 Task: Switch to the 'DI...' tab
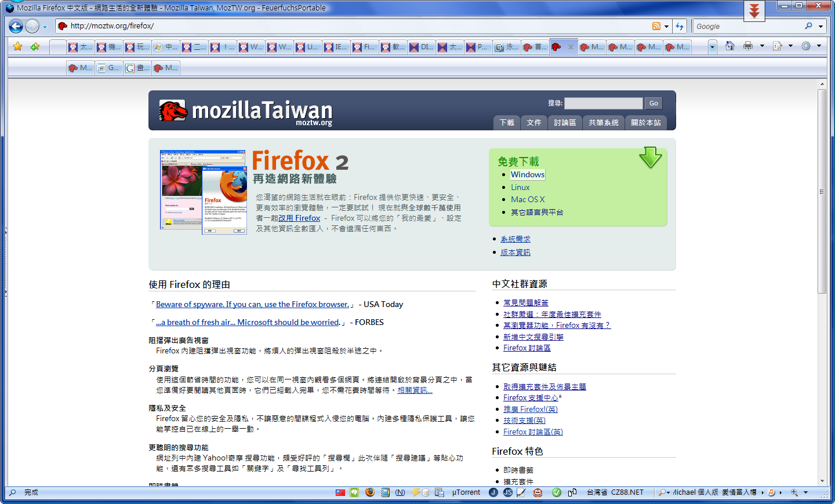click(422, 47)
